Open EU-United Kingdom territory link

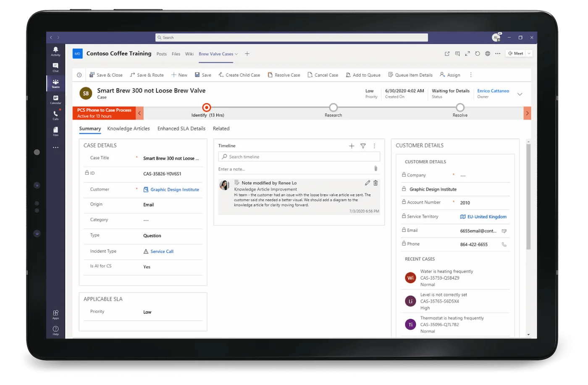(487, 217)
